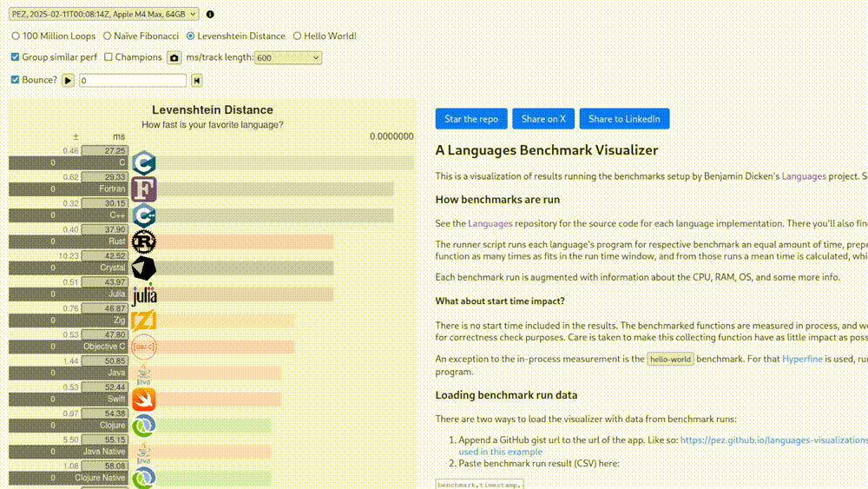
Task: Click the Fortran logo icon
Action: click(143, 188)
